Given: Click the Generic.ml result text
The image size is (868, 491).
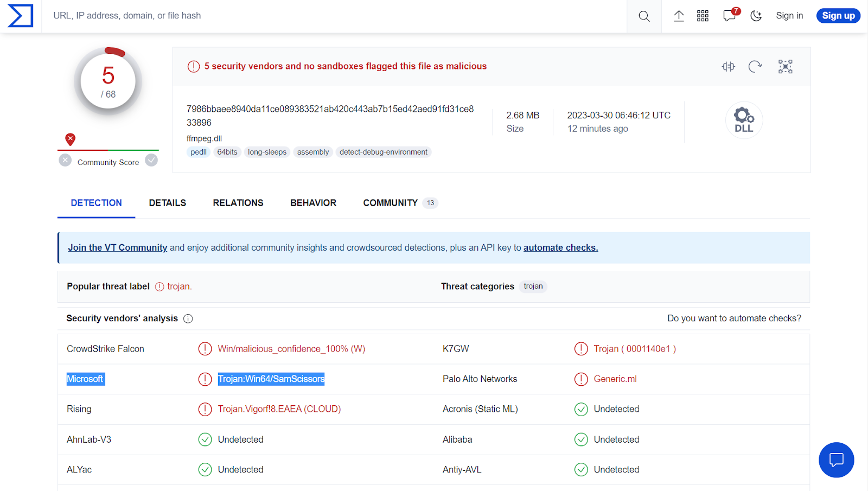Looking at the screenshot, I should click(615, 379).
